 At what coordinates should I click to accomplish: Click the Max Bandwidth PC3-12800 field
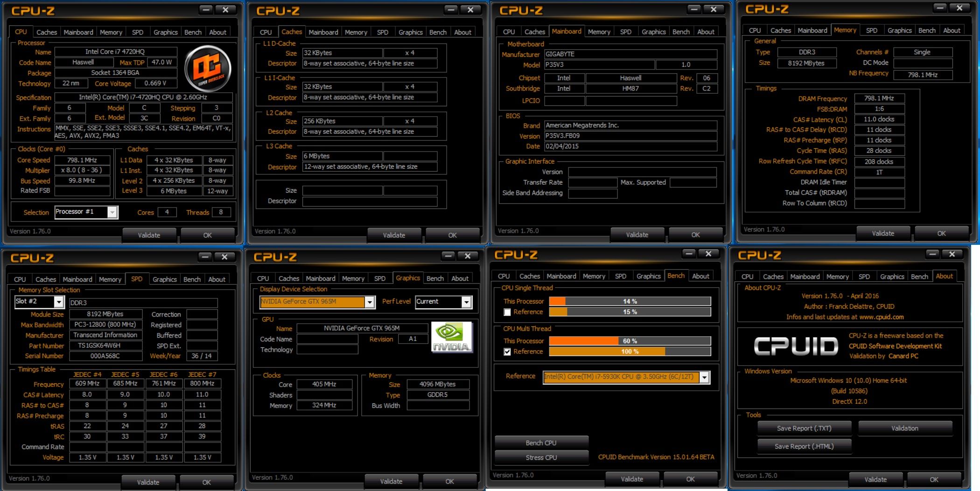(x=105, y=325)
